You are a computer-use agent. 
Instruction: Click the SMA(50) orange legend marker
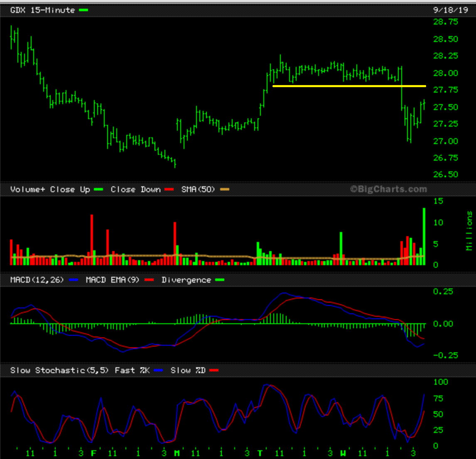[224, 190]
